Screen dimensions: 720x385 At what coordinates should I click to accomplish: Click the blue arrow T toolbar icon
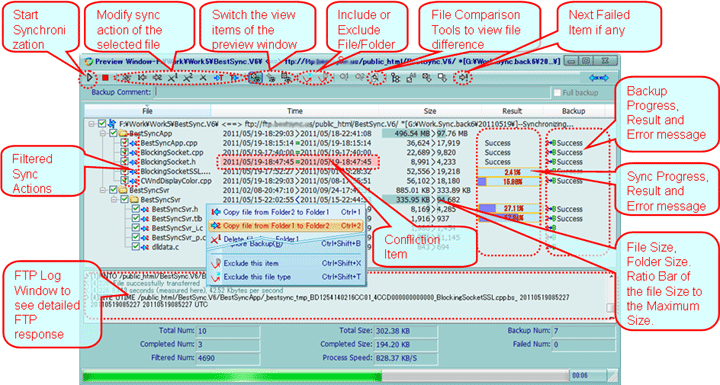(219, 78)
